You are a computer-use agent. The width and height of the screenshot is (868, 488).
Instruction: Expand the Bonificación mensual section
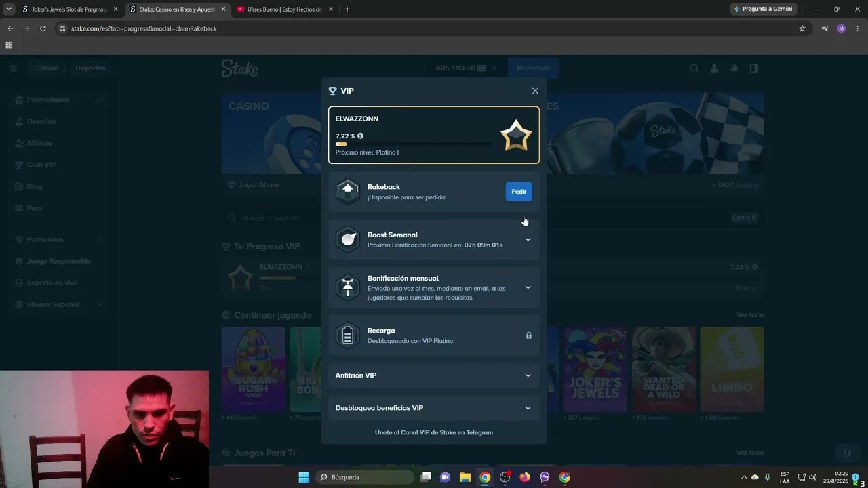click(528, 287)
